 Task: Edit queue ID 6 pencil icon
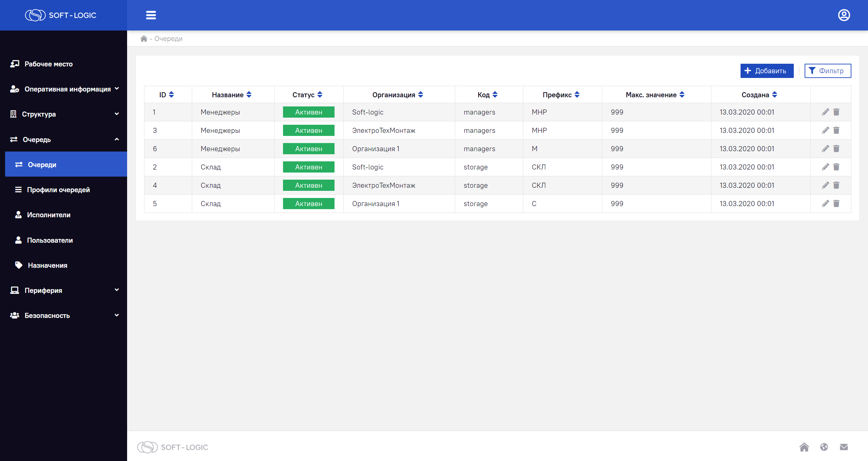pos(825,149)
